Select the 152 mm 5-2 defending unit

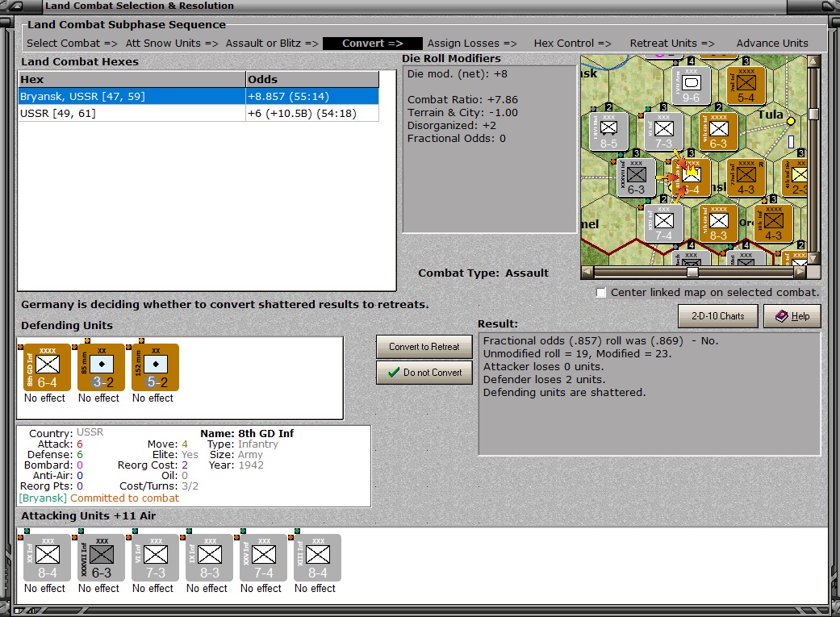(156, 368)
